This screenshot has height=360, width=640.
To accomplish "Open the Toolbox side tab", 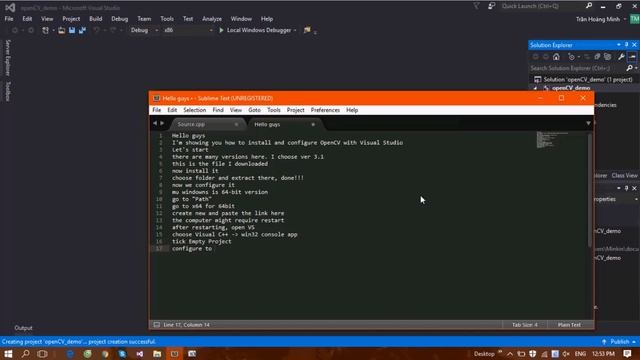I will (x=7, y=91).
